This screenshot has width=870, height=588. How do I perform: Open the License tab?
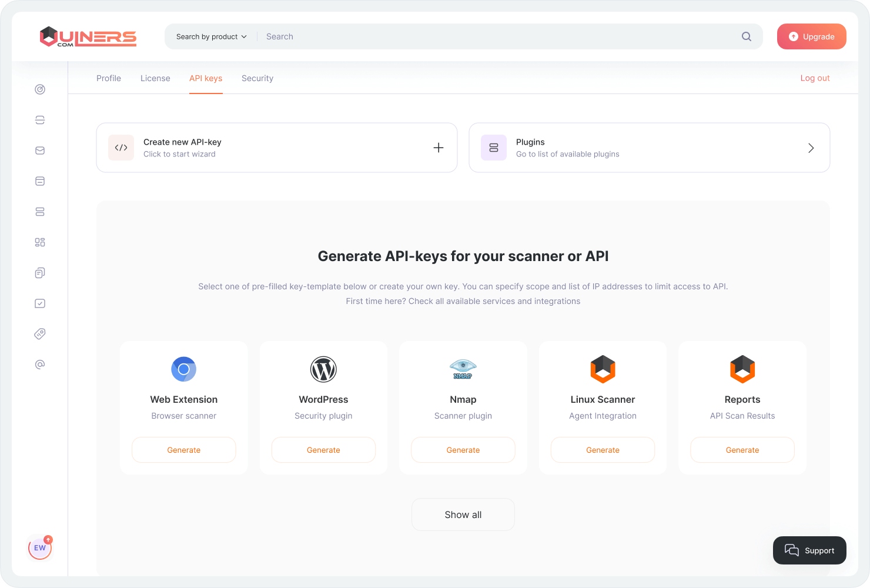(x=155, y=78)
